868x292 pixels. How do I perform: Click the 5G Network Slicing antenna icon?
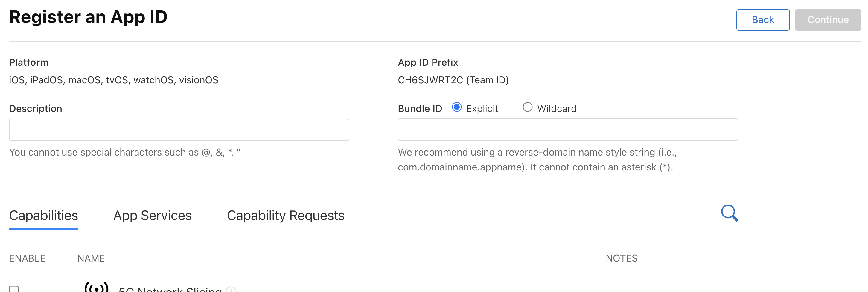(x=96, y=287)
